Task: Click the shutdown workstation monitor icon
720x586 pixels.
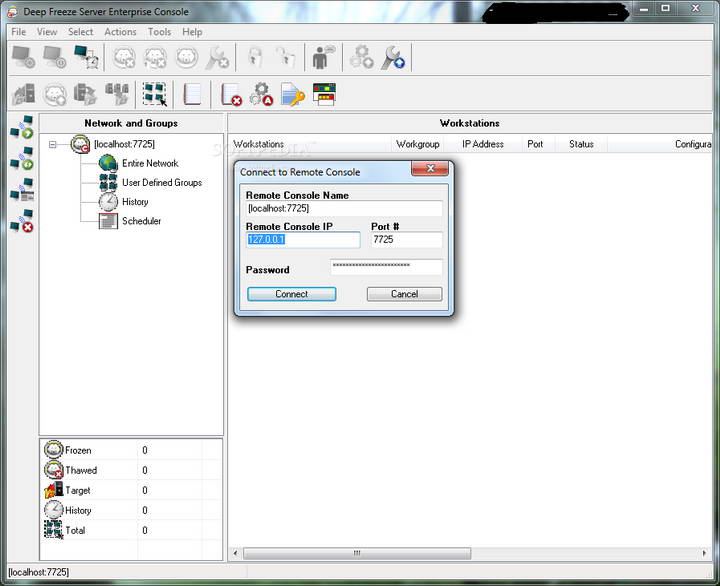Action: [23, 57]
